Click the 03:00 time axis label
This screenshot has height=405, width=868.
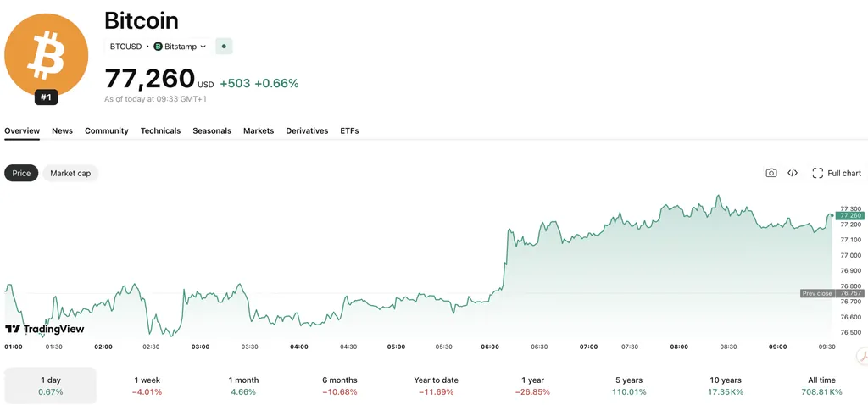click(x=200, y=347)
